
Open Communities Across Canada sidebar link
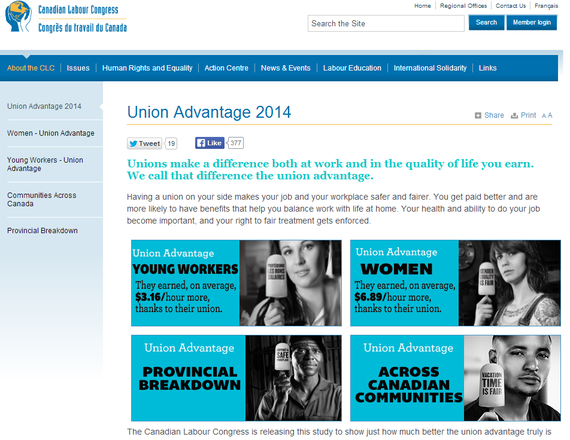coord(41,199)
